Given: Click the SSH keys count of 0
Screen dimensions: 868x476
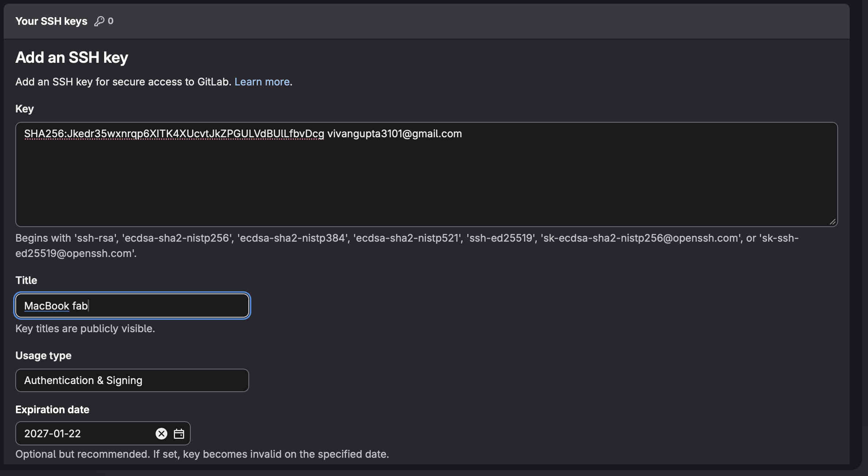Looking at the screenshot, I should pos(110,21).
